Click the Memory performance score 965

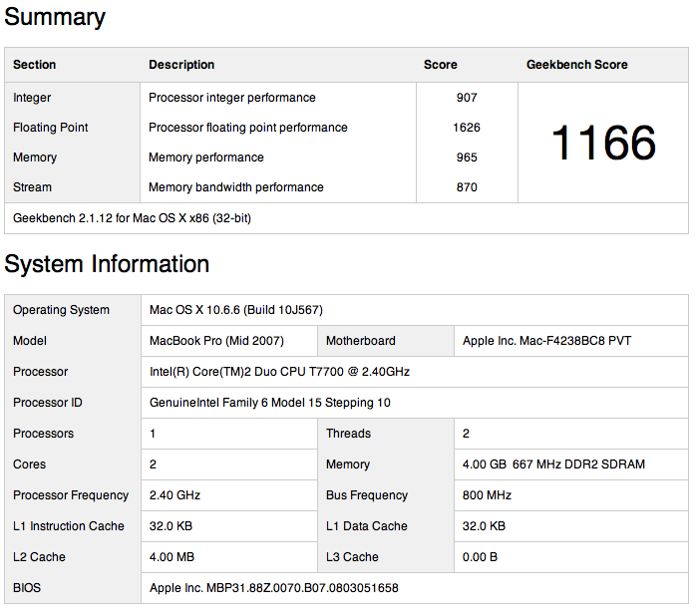pyautogui.click(x=467, y=157)
